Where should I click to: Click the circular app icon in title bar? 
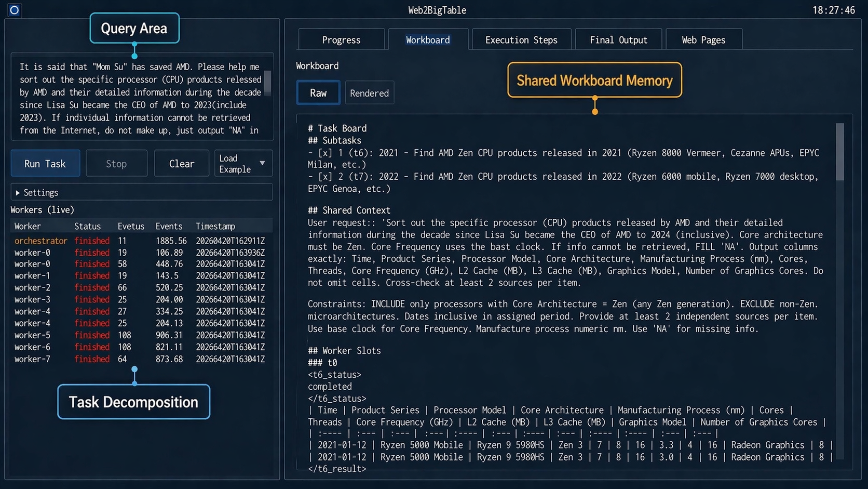click(15, 10)
